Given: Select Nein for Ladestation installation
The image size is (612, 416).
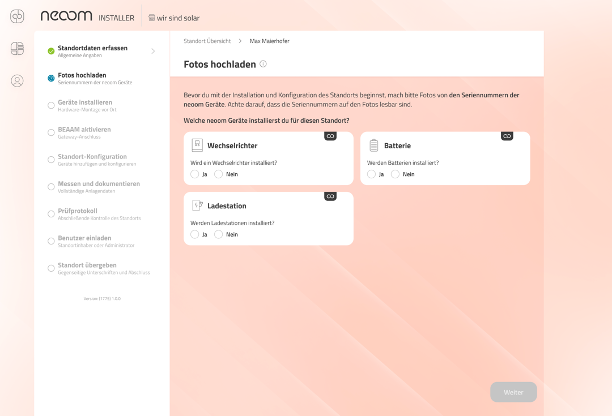Looking at the screenshot, I should [218, 234].
